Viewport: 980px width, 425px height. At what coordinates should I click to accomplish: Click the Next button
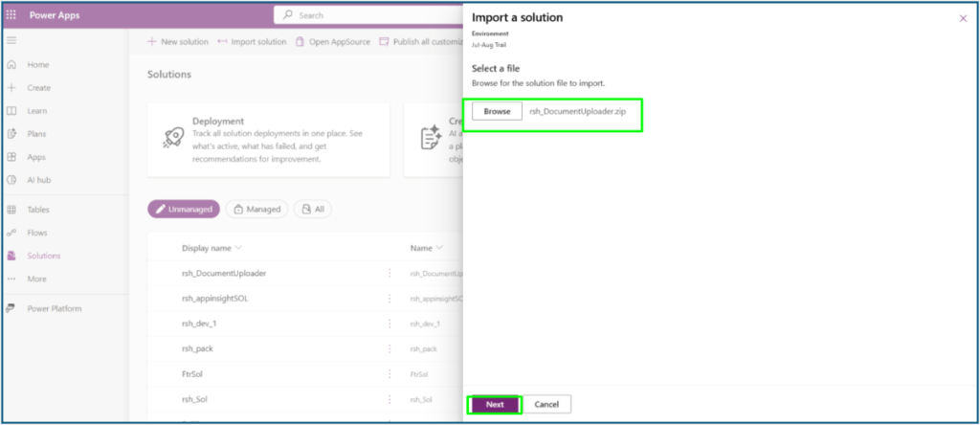tap(494, 404)
